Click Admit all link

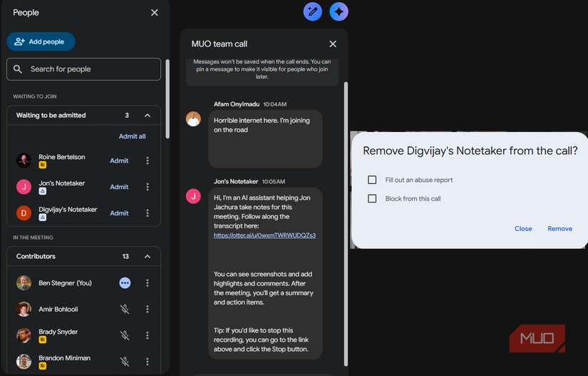point(132,136)
